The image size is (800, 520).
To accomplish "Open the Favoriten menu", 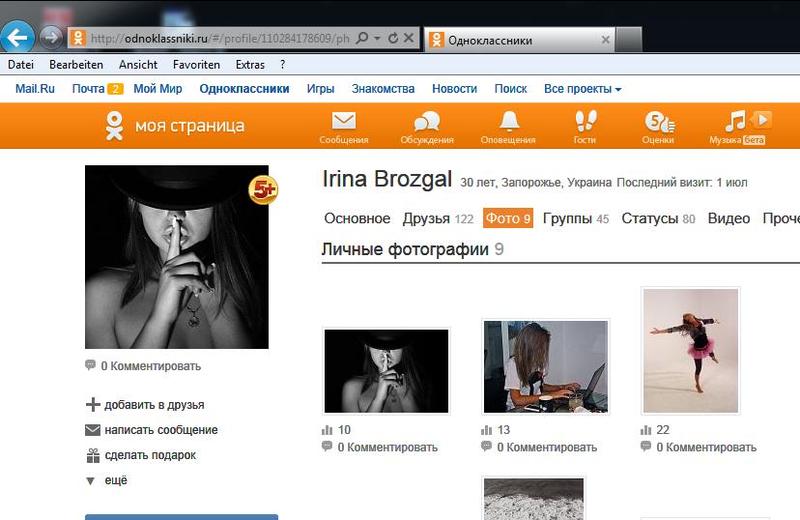I will (196, 65).
